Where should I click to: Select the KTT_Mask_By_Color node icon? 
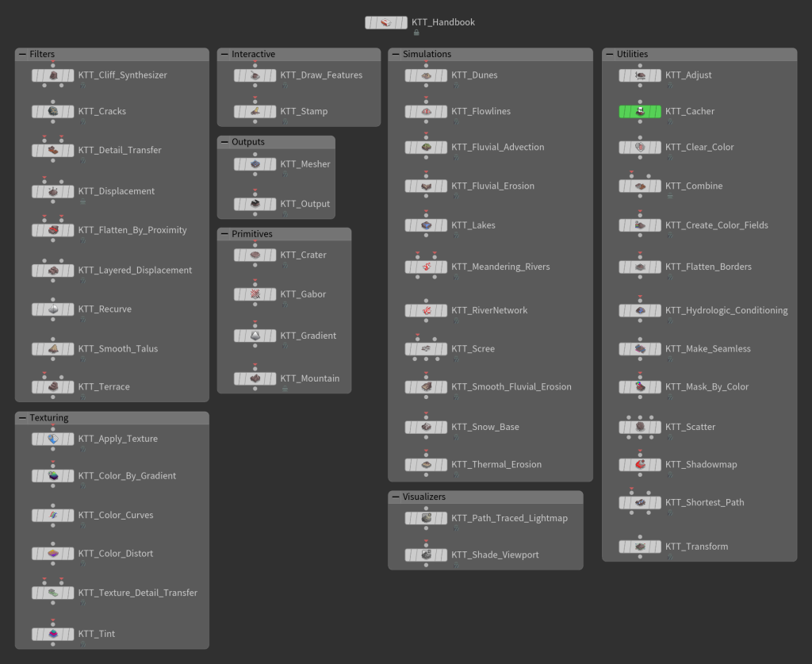click(x=640, y=387)
